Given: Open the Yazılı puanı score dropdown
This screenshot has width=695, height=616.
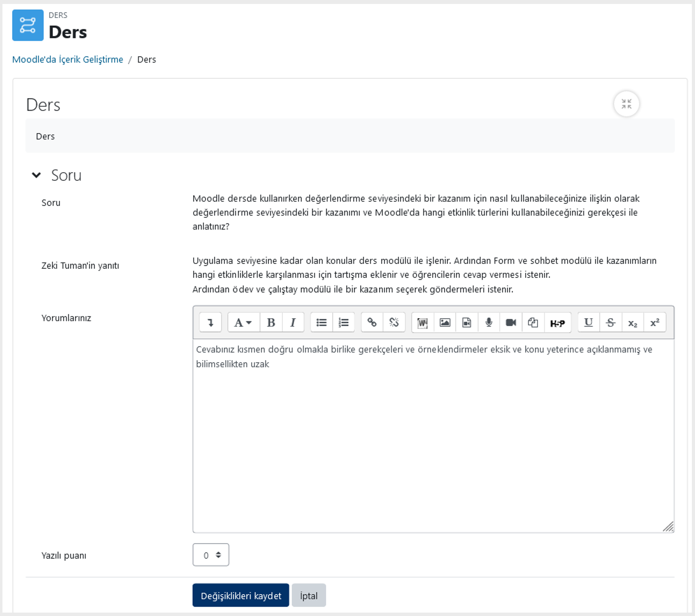Looking at the screenshot, I should click(x=211, y=555).
